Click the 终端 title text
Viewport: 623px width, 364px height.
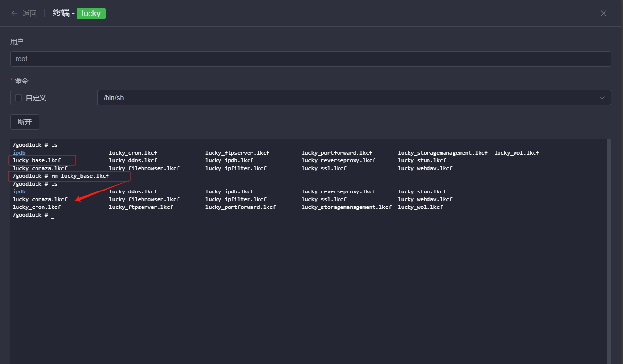point(61,13)
